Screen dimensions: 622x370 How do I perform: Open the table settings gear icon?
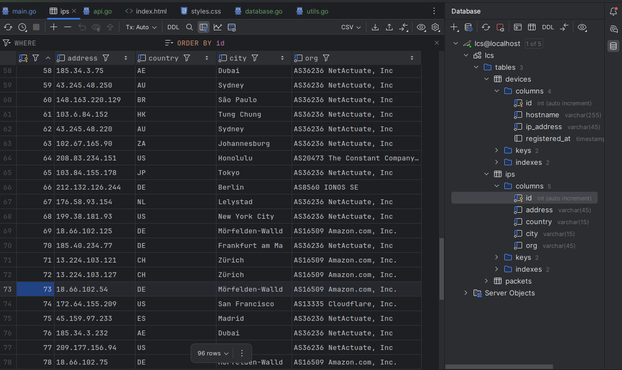(435, 27)
